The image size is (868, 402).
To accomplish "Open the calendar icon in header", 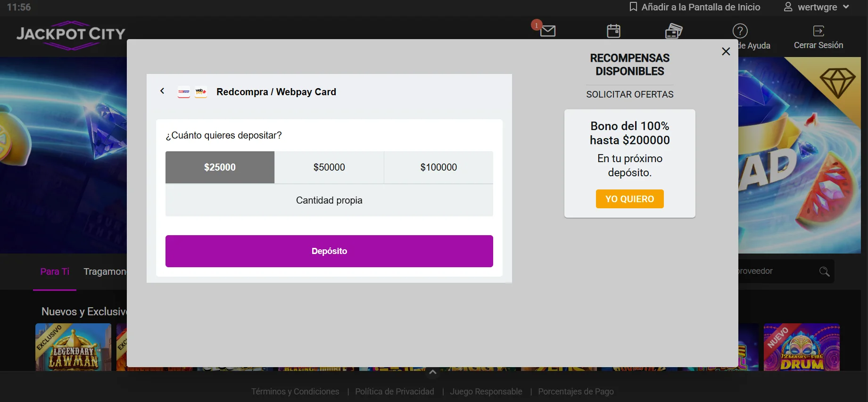I will (x=613, y=31).
